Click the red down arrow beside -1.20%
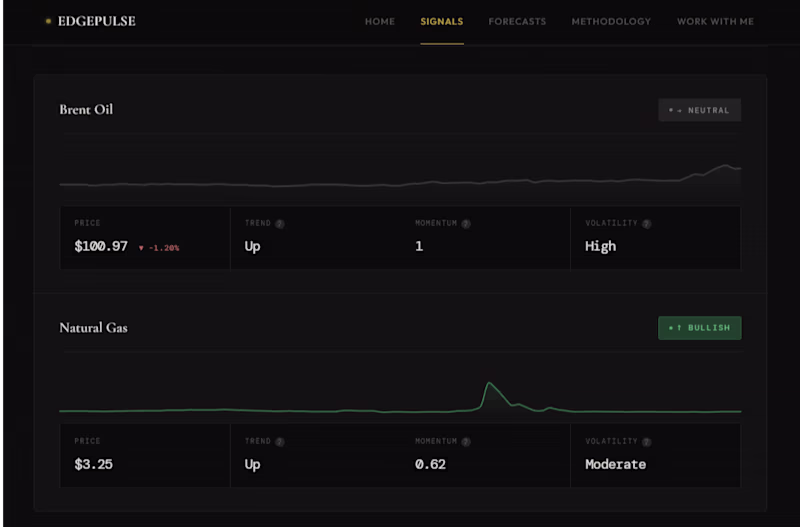This screenshot has height=527, width=800. [x=142, y=247]
